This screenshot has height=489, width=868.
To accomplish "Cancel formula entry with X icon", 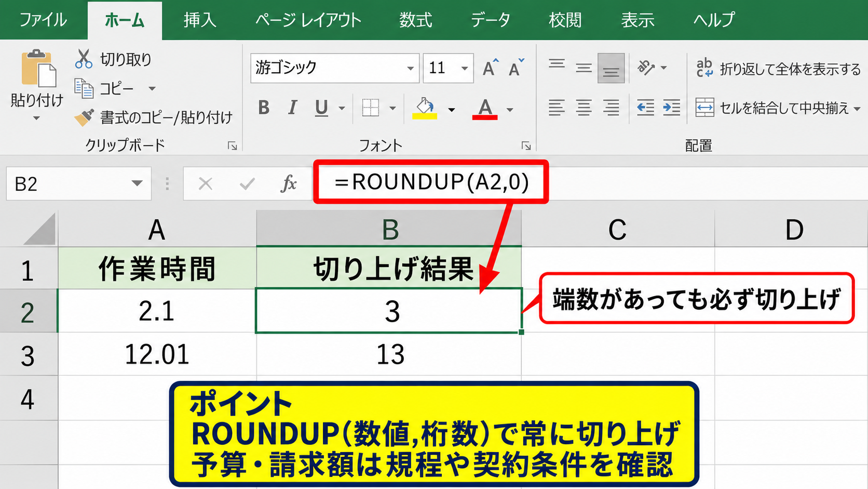I will point(206,183).
